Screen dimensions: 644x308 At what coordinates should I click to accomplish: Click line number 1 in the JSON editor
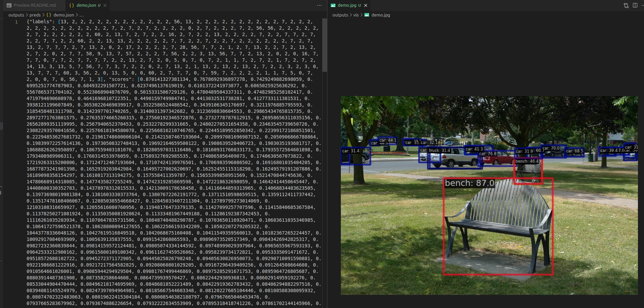pos(16,22)
